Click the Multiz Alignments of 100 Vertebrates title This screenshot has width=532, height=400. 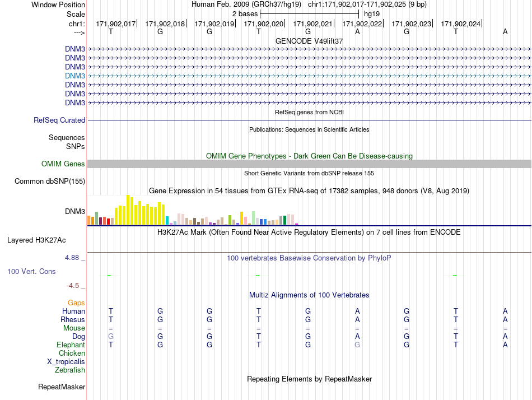pos(309,295)
